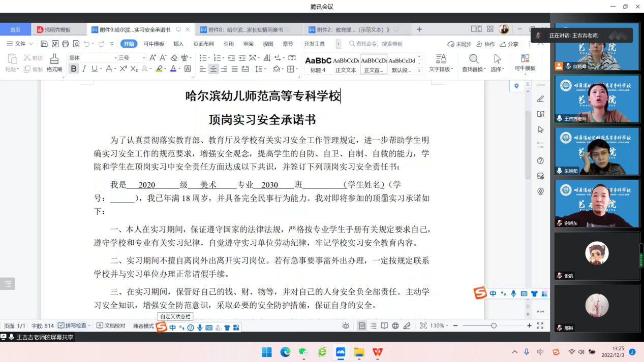
Task: Click the highlight color yellow swatch
Action: tap(159, 69)
